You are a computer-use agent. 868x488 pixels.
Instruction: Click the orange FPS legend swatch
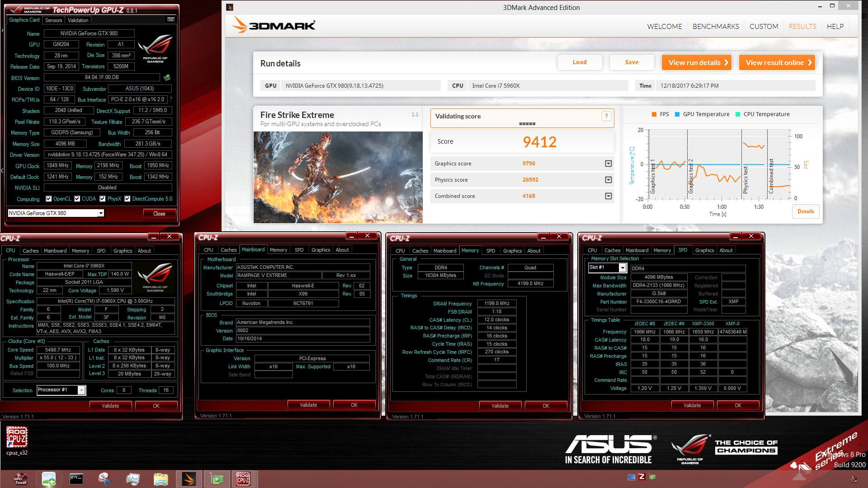[x=654, y=114]
